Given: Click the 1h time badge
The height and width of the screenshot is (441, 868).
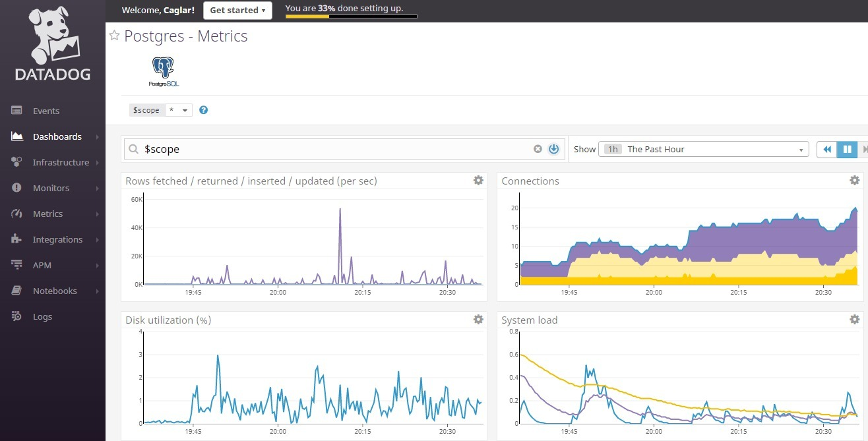Looking at the screenshot, I should tap(613, 150).
